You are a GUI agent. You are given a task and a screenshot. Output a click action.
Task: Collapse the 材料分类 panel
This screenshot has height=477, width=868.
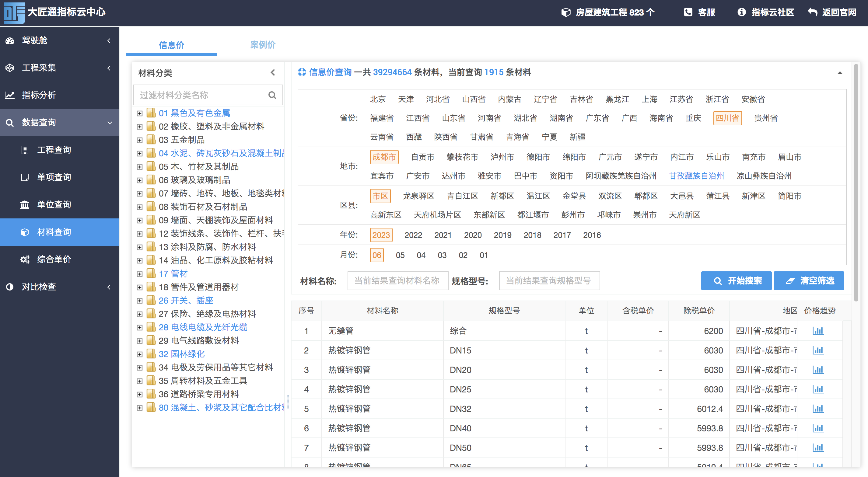click(273, 72)
